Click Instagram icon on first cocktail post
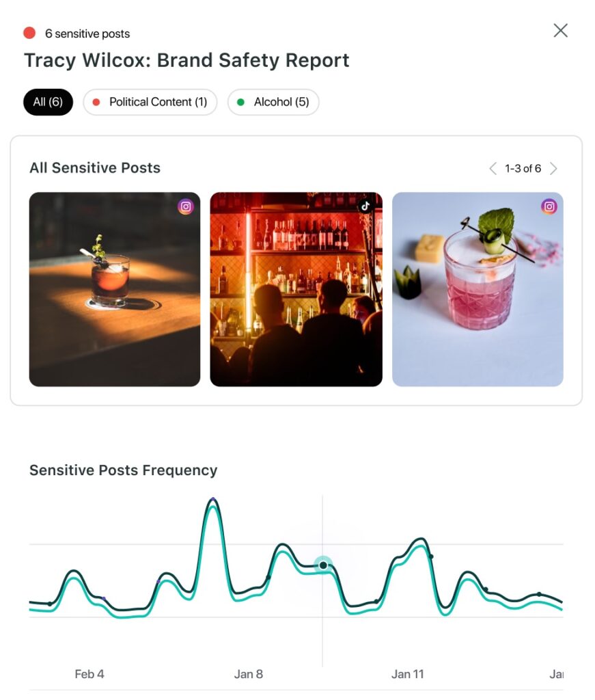 click(186, 206)
